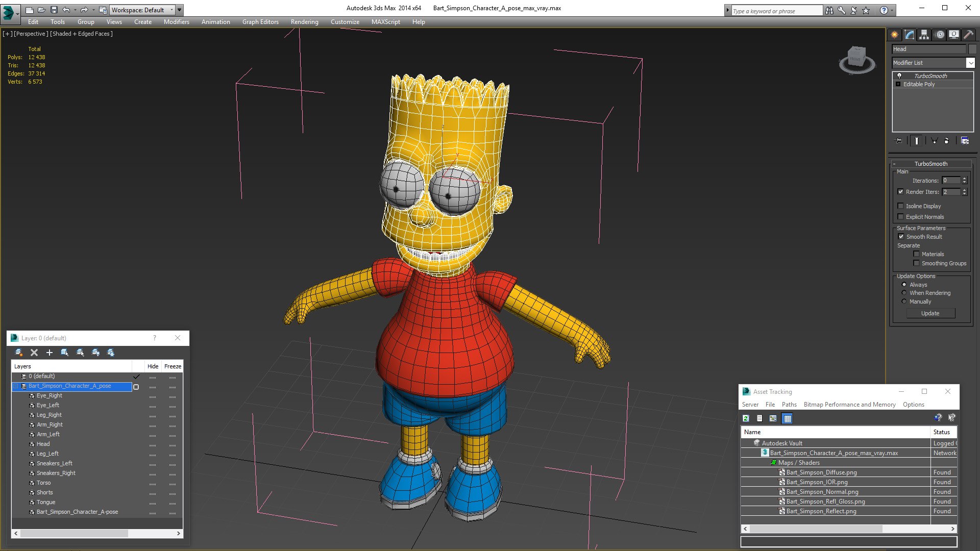Viewport: 980px width, 551px height.
Task: Open the Workspace: Default dropdown
Action: (x=142, y=10)
